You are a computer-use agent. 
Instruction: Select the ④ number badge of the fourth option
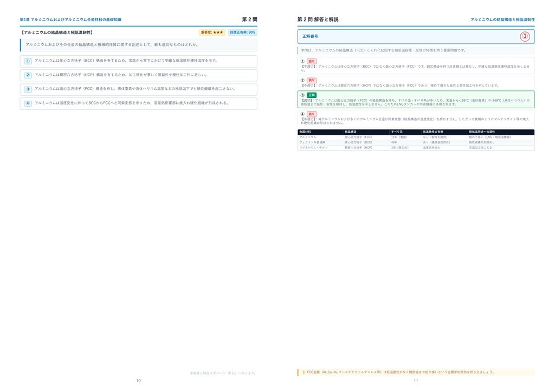28,103
